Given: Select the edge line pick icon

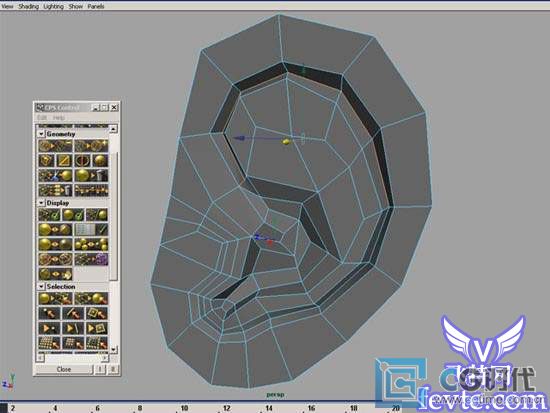Looking at the screenshot, I should click(x=73, y=313).
